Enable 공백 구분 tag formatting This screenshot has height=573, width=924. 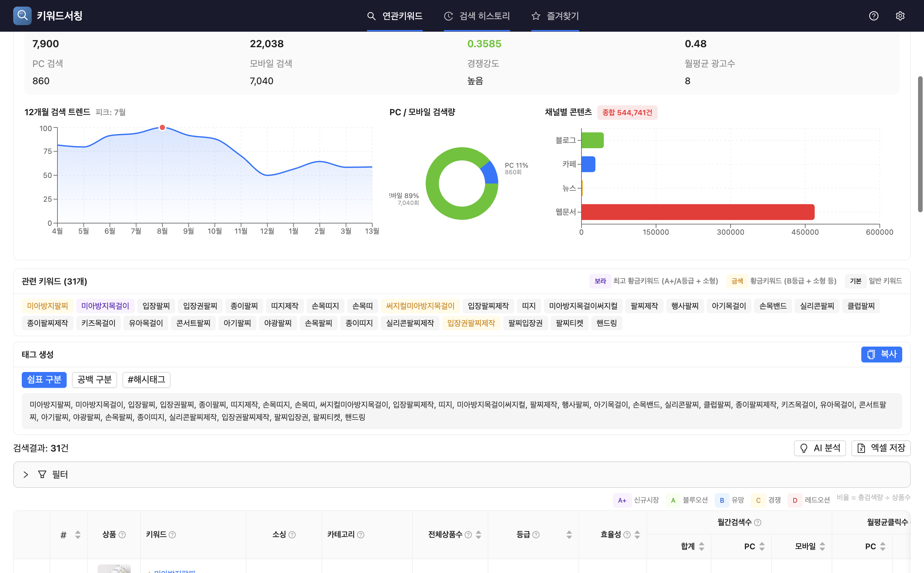click(x=94, y=380)
